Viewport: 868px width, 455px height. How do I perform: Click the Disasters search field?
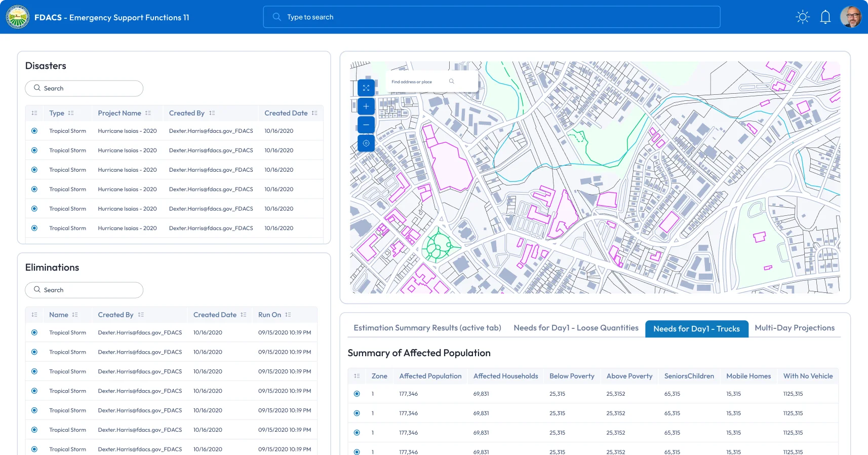84,88
